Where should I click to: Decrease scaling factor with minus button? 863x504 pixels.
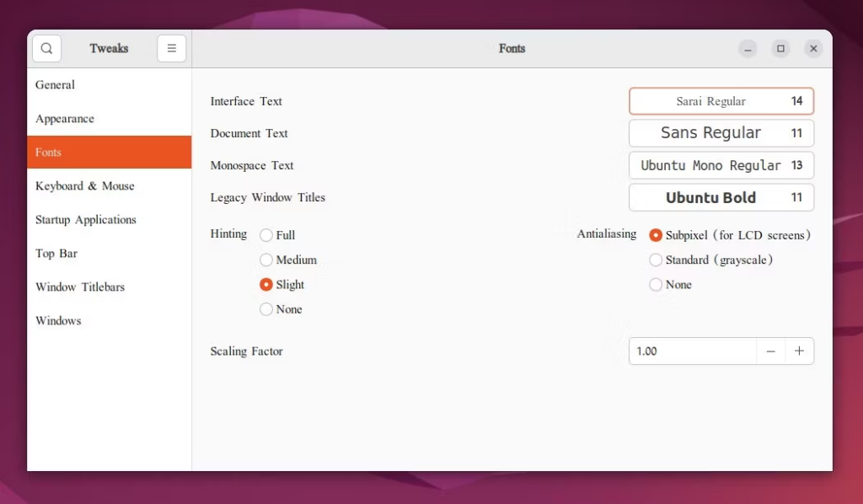(x=770, y=351)
